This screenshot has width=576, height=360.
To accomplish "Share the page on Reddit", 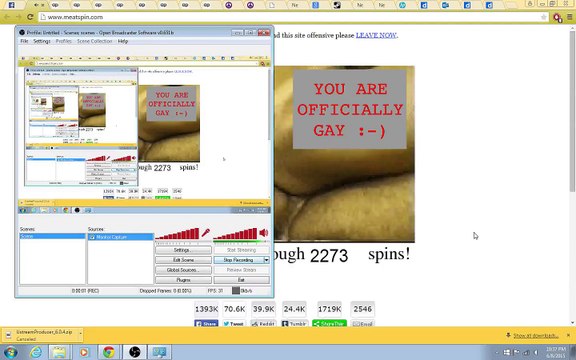I will click(x=263, y=324).
